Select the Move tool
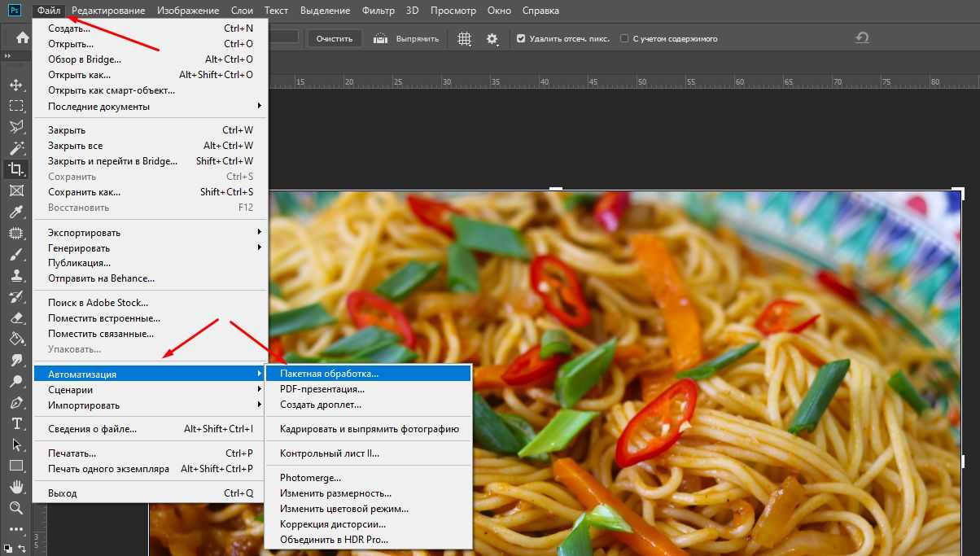Screen dimensions: 980x556 tap(15, 85)
